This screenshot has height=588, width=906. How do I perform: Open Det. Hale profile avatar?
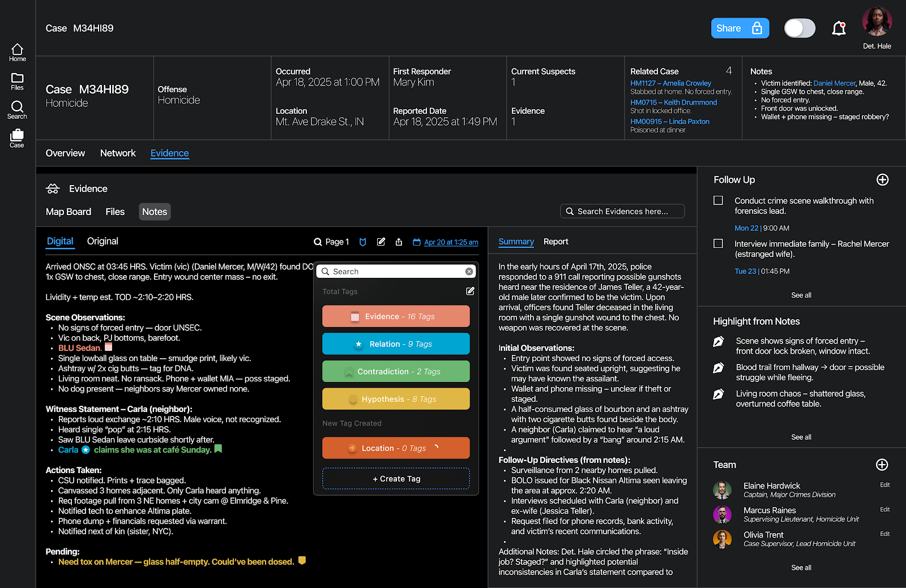click(x=877, y=22)
